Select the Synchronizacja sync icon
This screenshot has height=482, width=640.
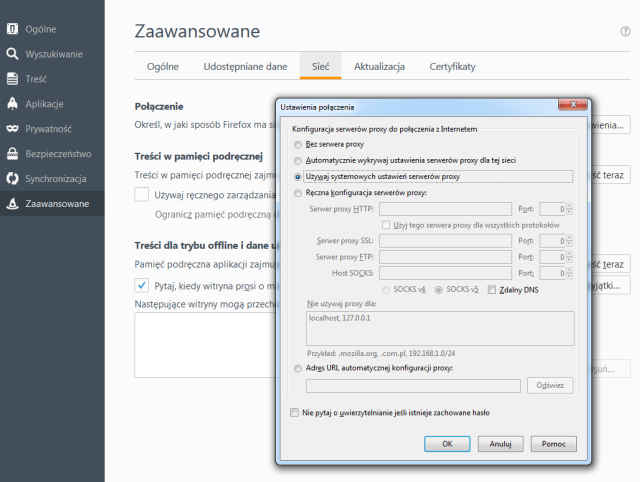click(x=12, y=179)
